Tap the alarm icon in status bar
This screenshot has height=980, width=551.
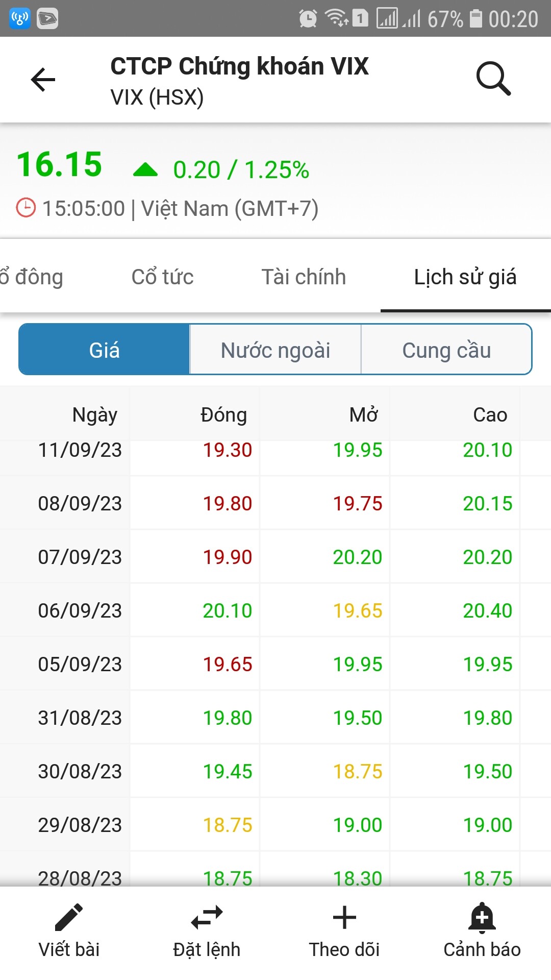(x=308, y=19)
